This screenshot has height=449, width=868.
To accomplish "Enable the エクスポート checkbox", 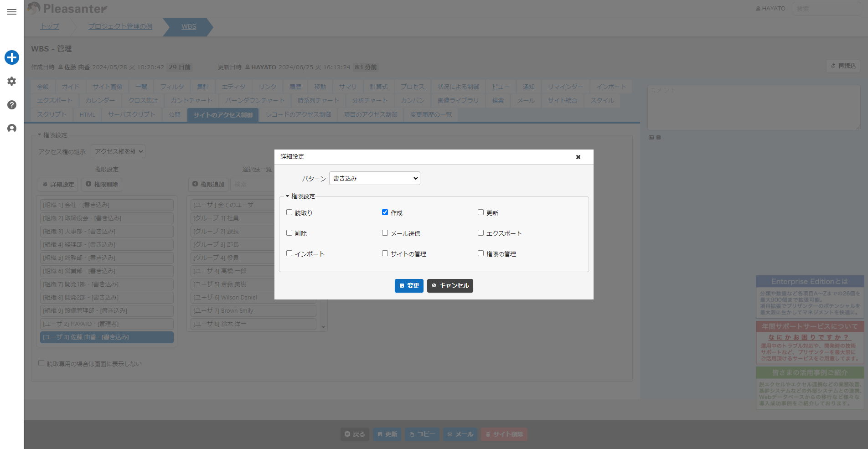I will click(480, 233).
